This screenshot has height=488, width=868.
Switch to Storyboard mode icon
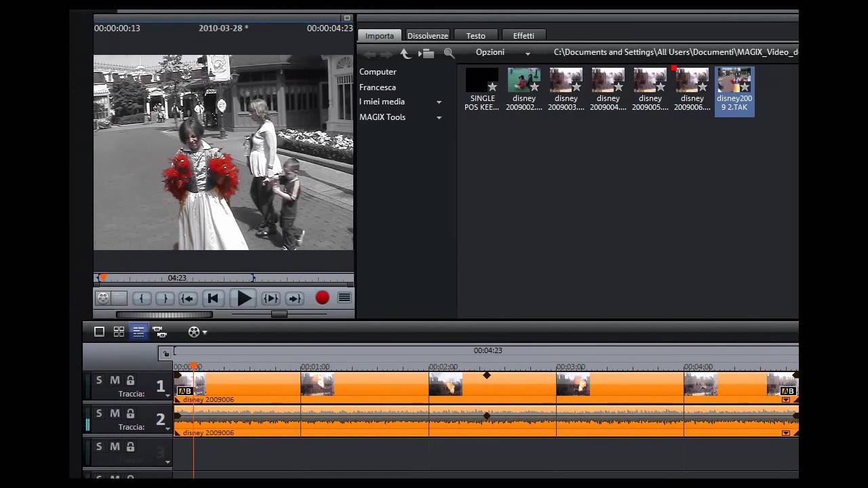(99, 331)
